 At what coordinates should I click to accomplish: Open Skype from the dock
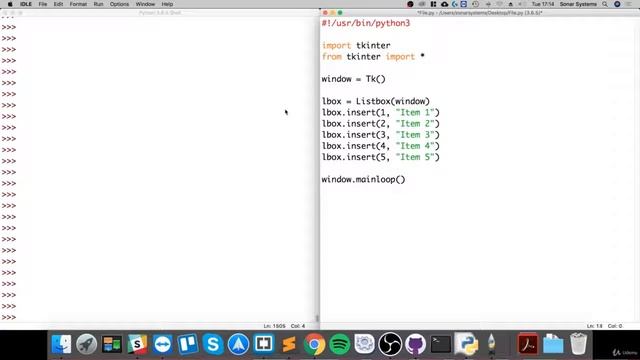(x=213, y=344)
